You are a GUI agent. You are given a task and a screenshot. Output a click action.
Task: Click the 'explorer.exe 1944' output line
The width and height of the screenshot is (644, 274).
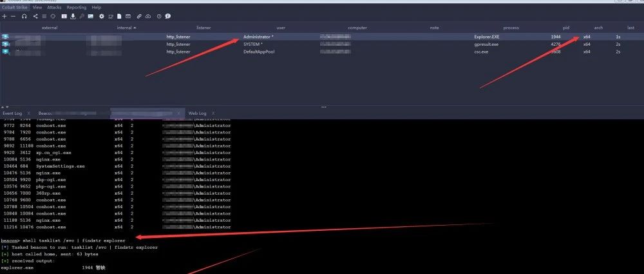(x=53, y=268)
